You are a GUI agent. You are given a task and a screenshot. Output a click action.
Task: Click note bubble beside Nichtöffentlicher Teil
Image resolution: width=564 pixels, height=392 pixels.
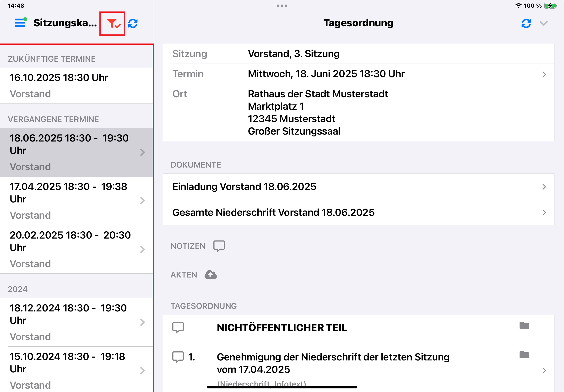point(178,328)
